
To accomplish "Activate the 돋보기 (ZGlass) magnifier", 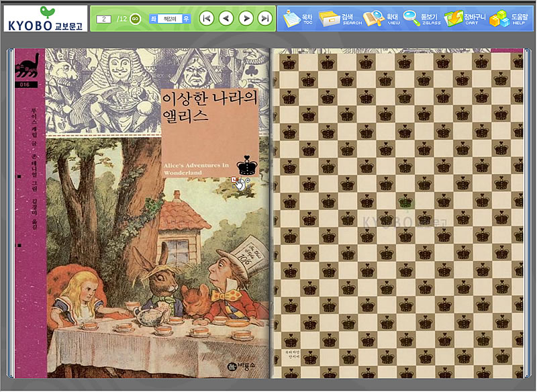I will coord(422,18).
